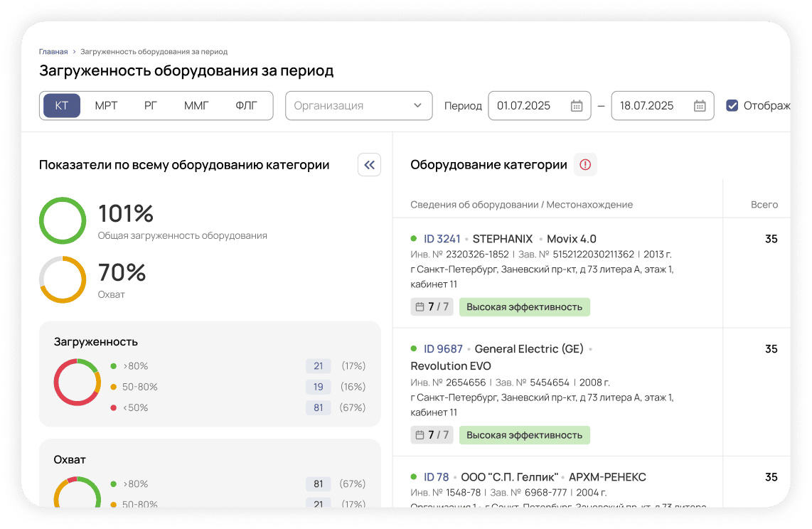Click count 19 in Загруженность 50-80% row
Viewport: 812px width, 529px height.
point(319,387)
